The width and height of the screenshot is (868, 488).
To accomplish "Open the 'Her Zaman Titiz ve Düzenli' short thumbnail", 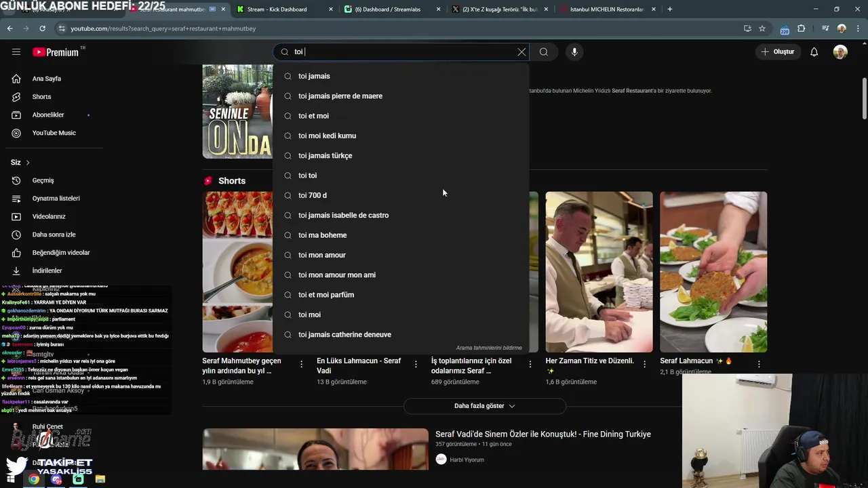I will [x=599, y=272].
